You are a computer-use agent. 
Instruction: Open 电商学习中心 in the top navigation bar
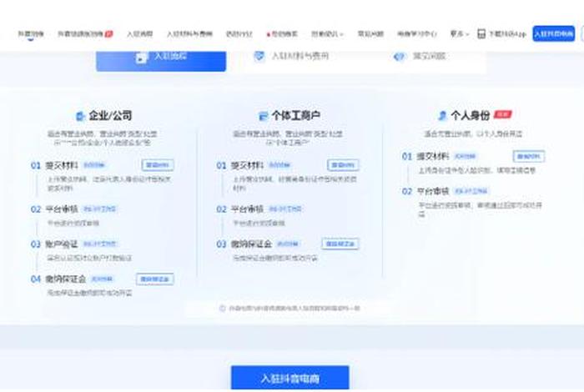417,34
